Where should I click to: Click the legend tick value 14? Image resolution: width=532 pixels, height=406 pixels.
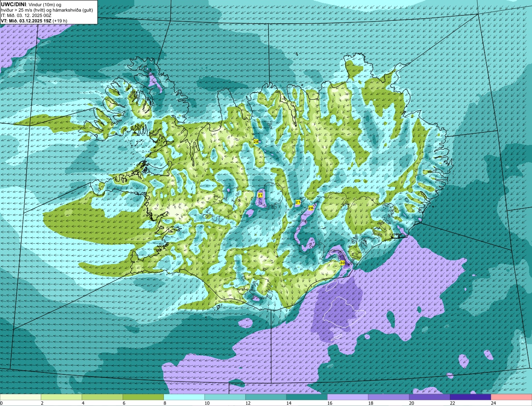288,403
